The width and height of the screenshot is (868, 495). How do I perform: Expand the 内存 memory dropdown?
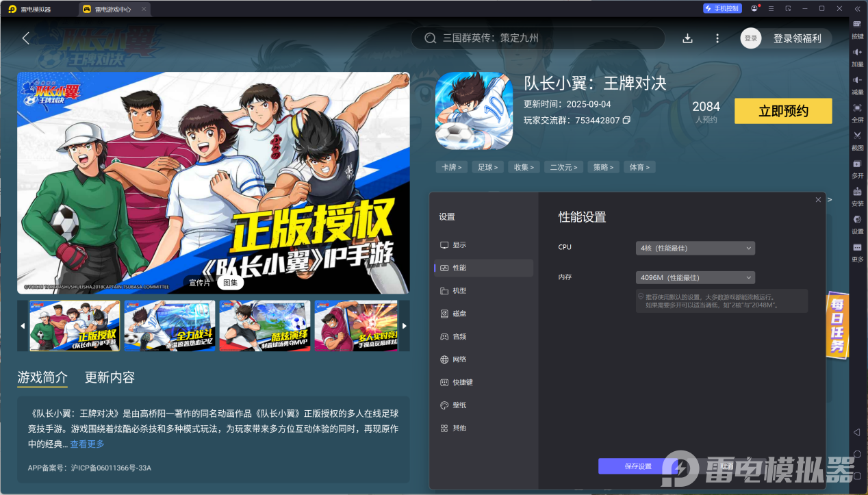tap(695, 277)
